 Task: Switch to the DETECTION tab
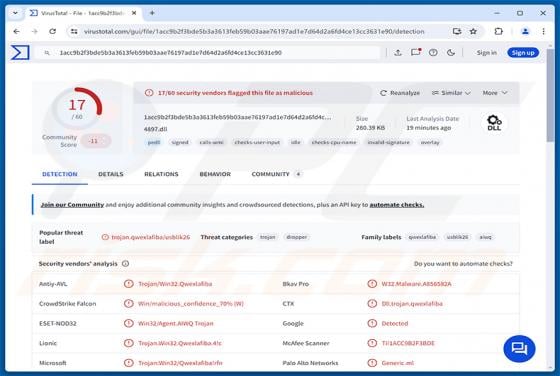(x=60, y=174)
